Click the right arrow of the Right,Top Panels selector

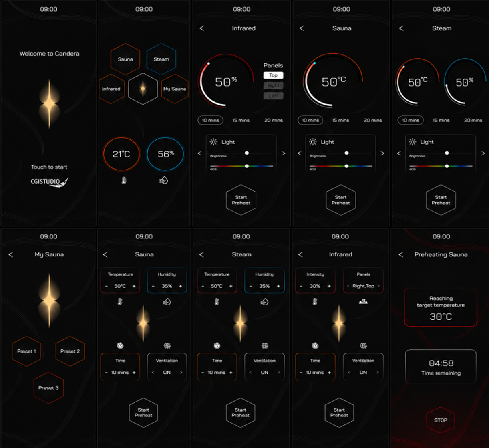(378, 286)
